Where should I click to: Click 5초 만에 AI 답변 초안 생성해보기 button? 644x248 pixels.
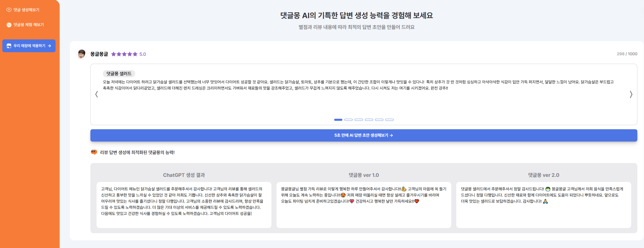364,135
